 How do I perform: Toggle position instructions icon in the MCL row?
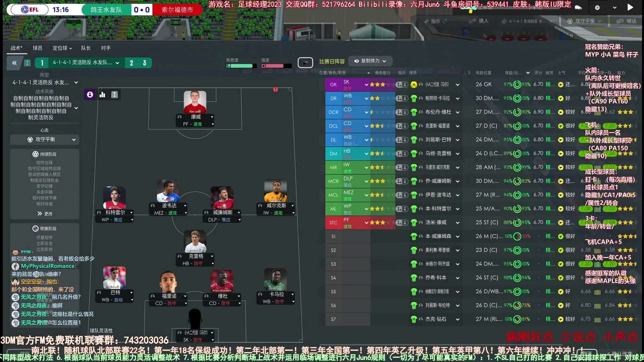(x=399, y=195)
